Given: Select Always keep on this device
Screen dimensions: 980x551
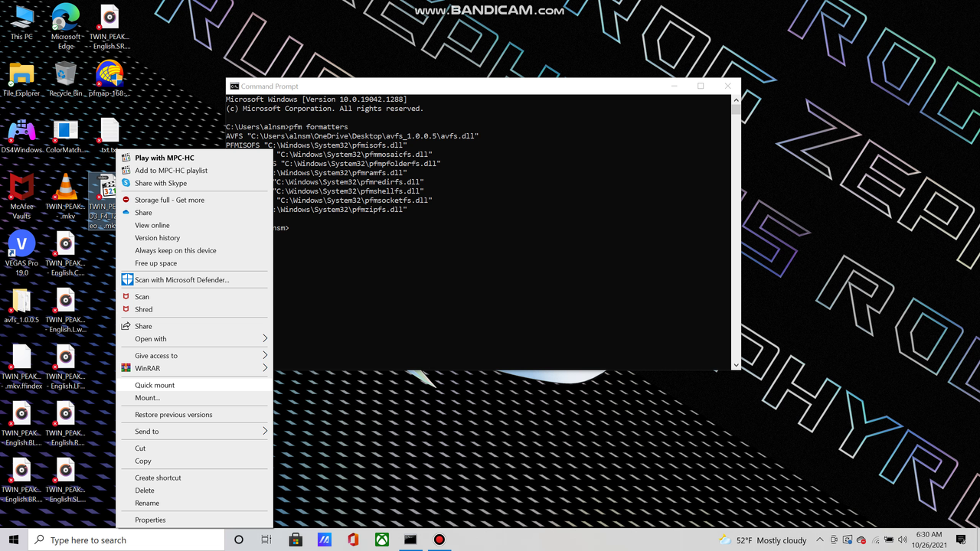Looking at the screenshot, I should pos(194,250).
